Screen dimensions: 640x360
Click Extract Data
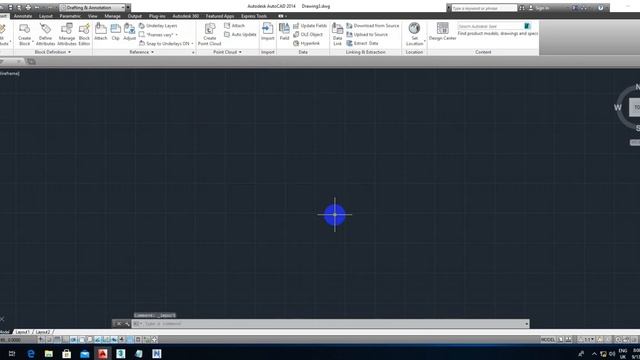click(x=362, y=43)
